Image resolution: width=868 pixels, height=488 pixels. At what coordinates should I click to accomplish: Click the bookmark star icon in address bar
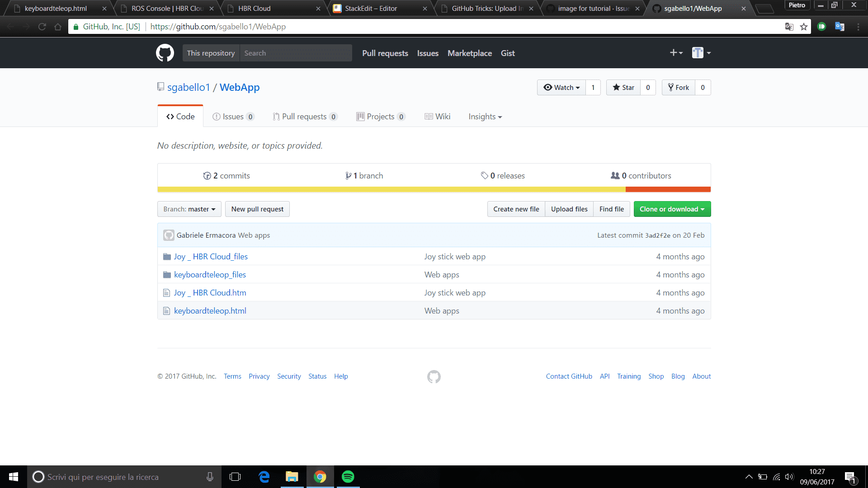pyautogui.click(x=803, y=27)
